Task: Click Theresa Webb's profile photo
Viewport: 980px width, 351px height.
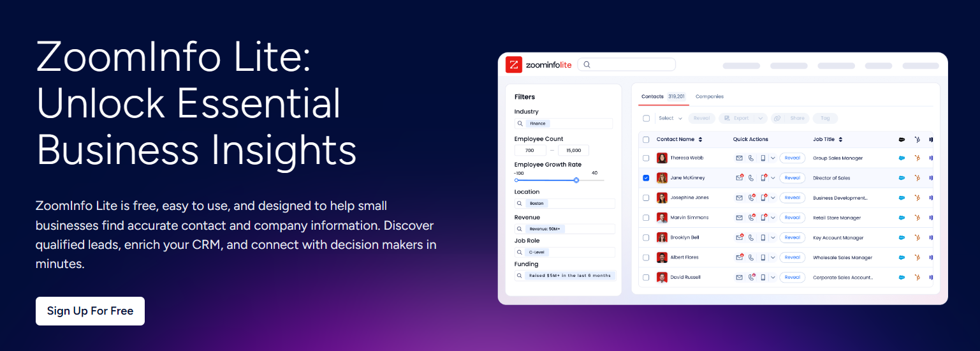Action: point(662,158)
